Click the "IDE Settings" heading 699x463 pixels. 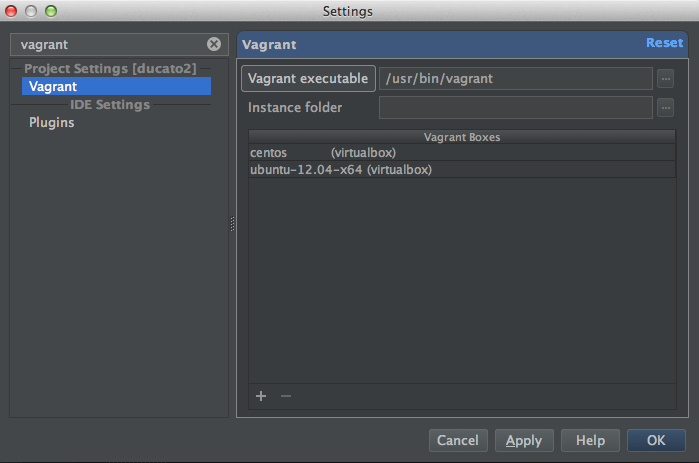point(110,105)
